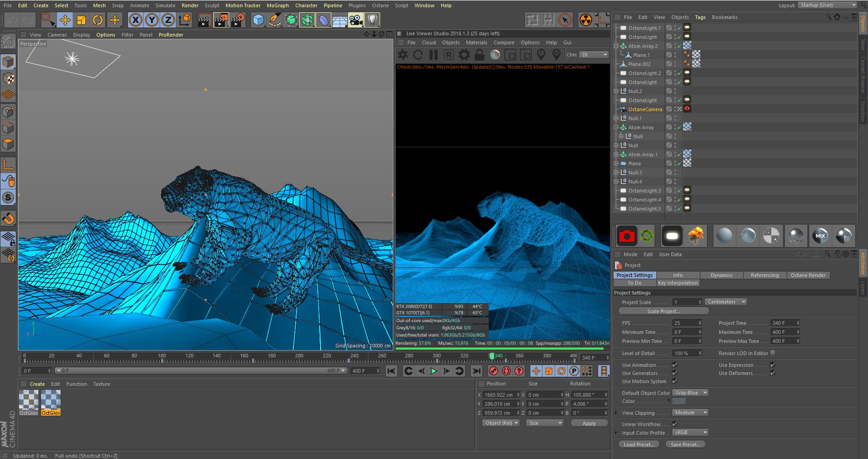
Task: Open Octane settings gear in Live Viewer
Action: point(464,55)
